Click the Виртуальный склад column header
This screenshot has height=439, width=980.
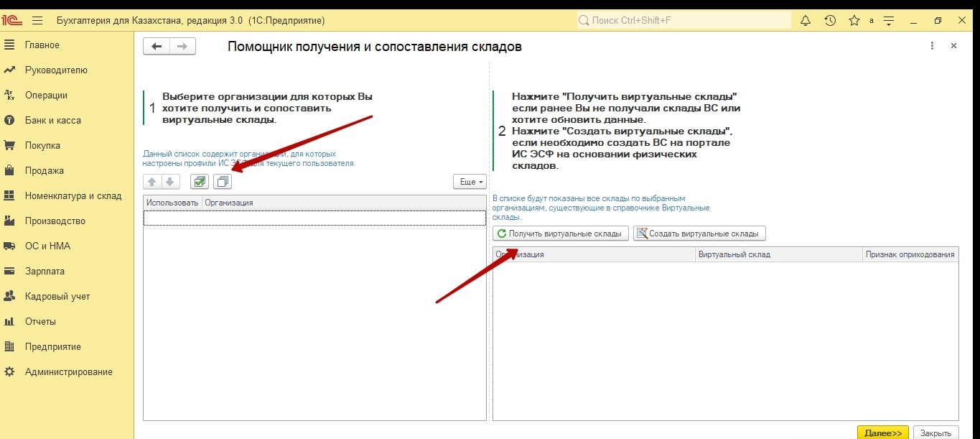[x=778, y=254]
